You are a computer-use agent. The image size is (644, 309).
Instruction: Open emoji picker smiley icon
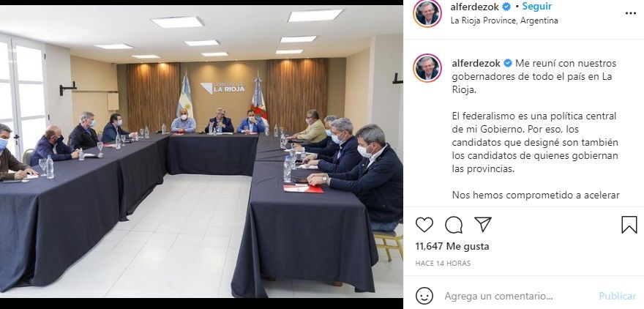coord(424,296)
